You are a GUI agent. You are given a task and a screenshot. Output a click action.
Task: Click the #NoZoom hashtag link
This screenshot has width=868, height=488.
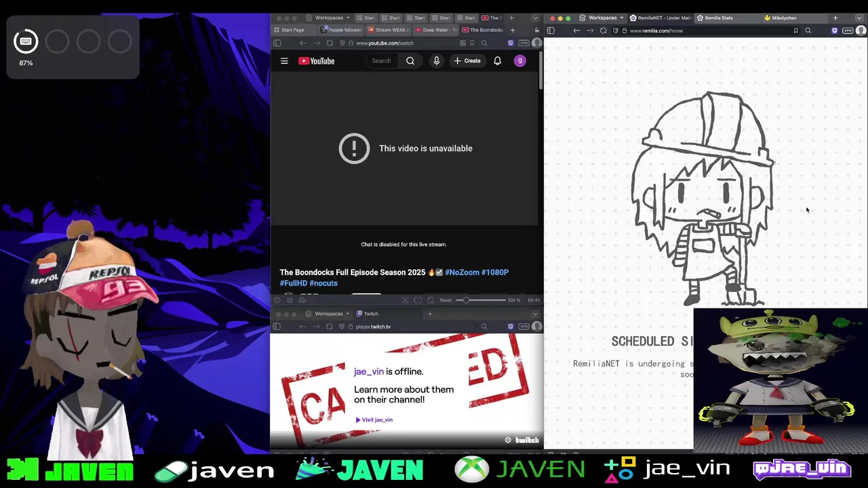tap(461, 272)
